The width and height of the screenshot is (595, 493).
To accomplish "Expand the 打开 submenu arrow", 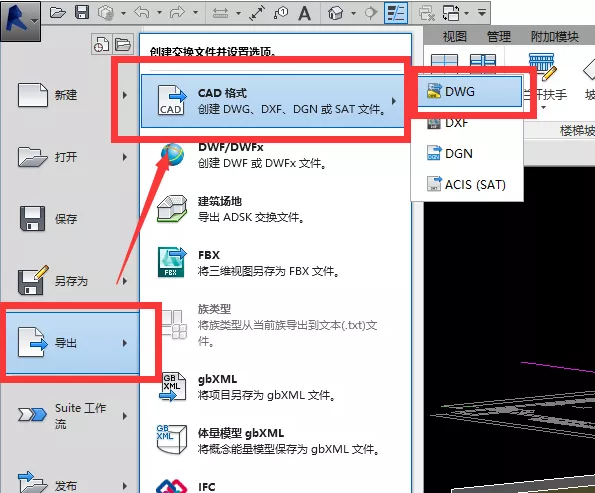I will point(124,157).
